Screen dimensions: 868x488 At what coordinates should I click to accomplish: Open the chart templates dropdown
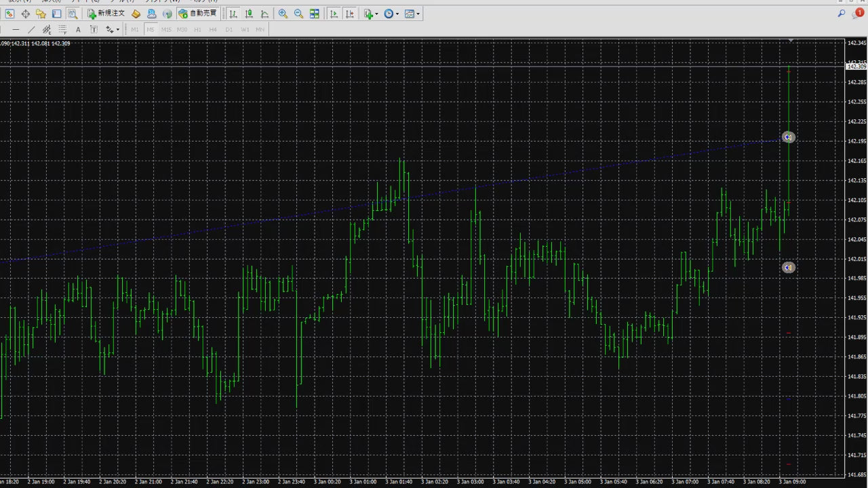click(x=412, y=14)
